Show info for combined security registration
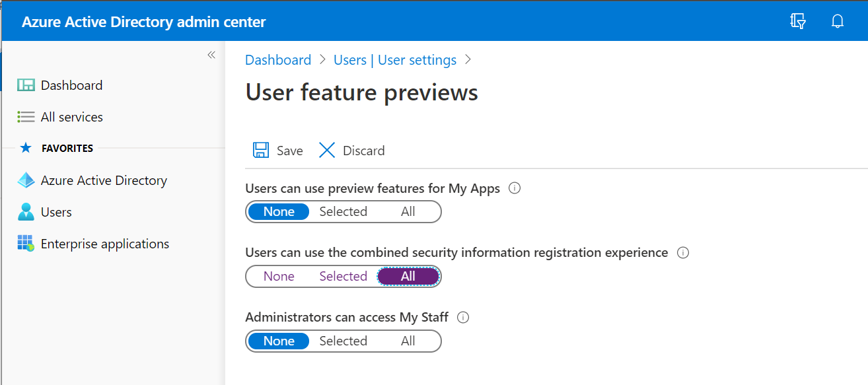 [683, 252]
